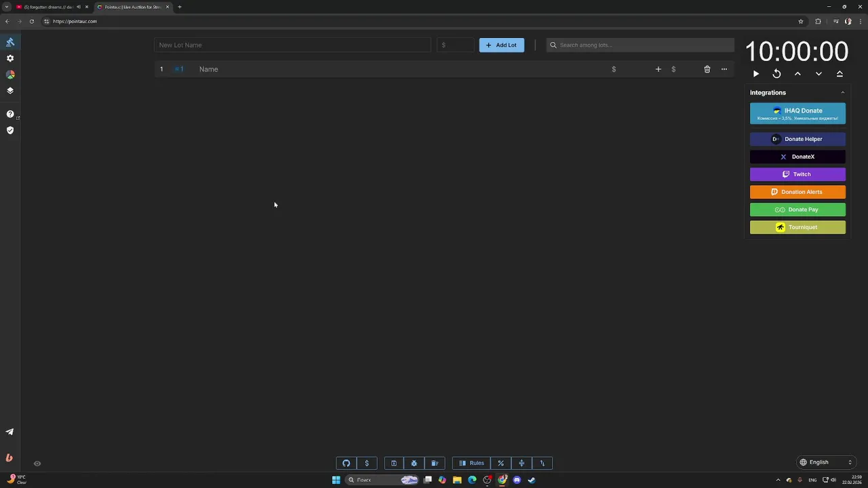Click the lot 1 Name field
The height and width of the screenshot is (488, 868).
coord(400,69)
